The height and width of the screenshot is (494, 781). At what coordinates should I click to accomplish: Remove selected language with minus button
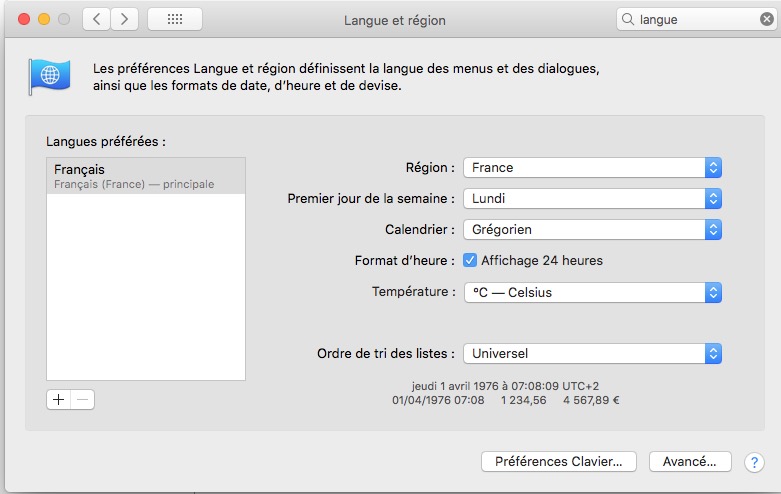point(83,399)
